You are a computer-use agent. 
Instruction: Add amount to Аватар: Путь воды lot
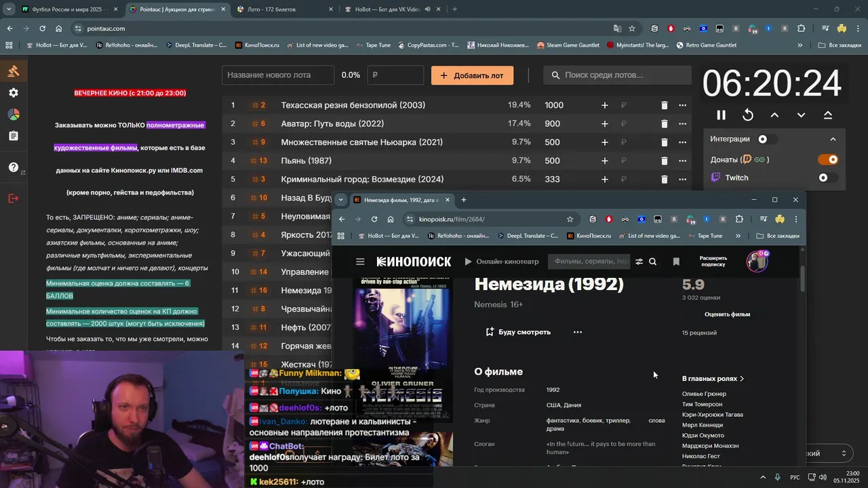[x=605, y=123]
